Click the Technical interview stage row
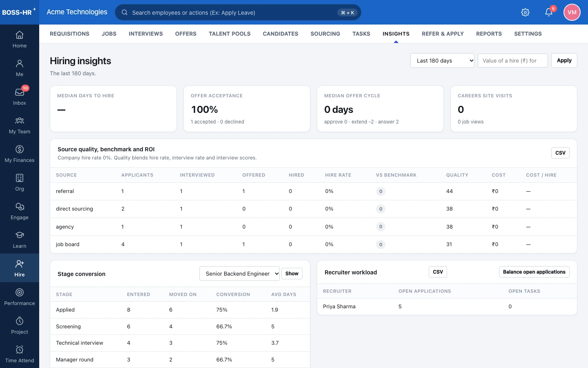Viewport: 588px width, 368px height. point(180,343)
